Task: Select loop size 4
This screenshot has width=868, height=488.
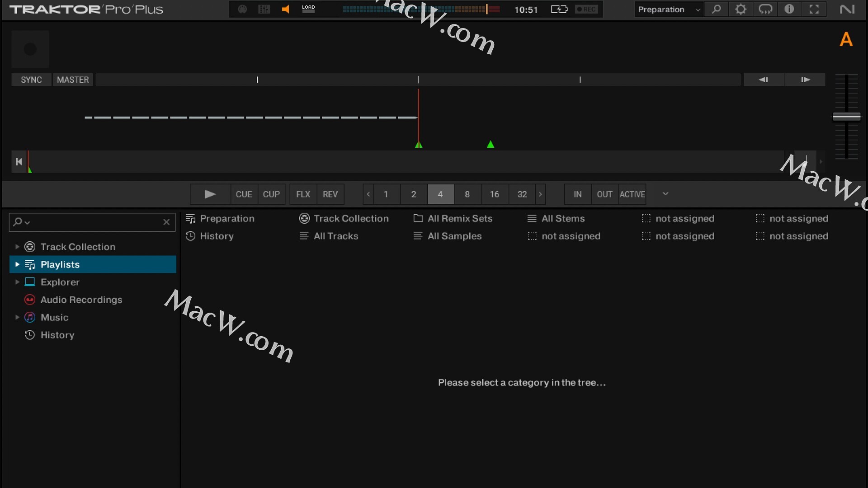Action: 440,194
